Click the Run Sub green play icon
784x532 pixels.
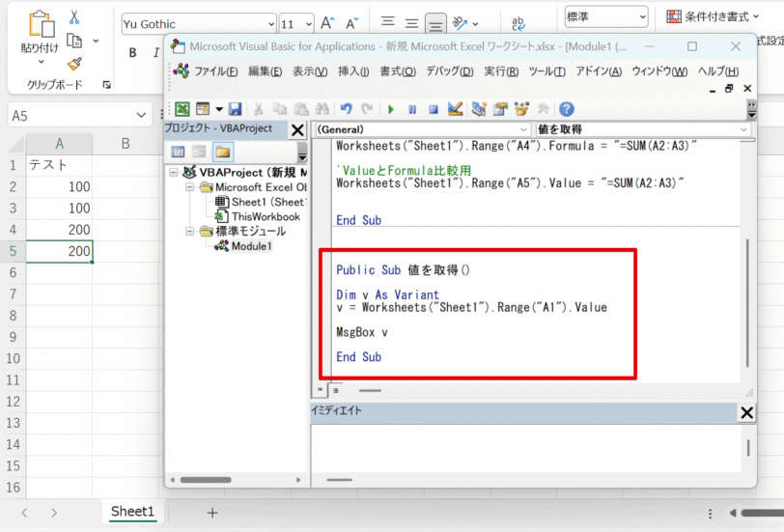(x=391, y=109)
